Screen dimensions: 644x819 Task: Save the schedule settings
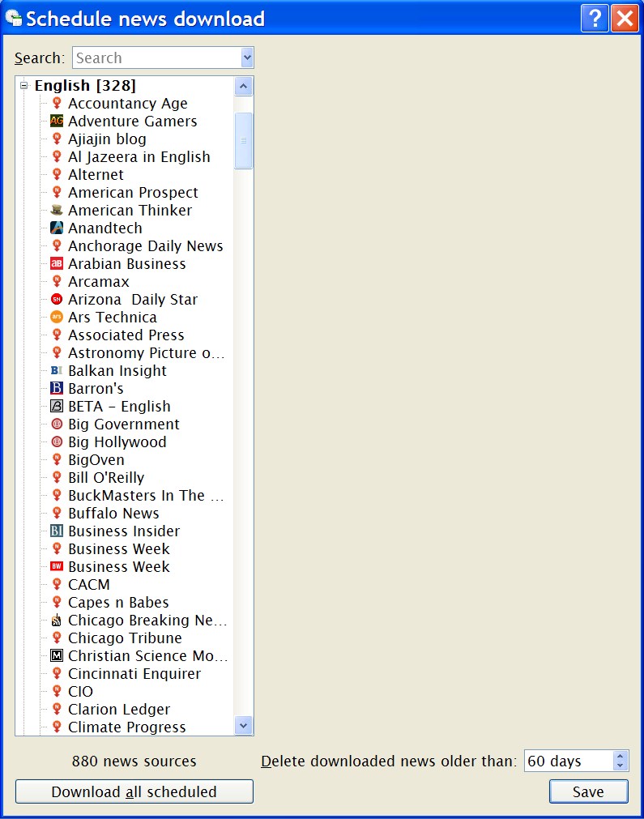point(589,791)
